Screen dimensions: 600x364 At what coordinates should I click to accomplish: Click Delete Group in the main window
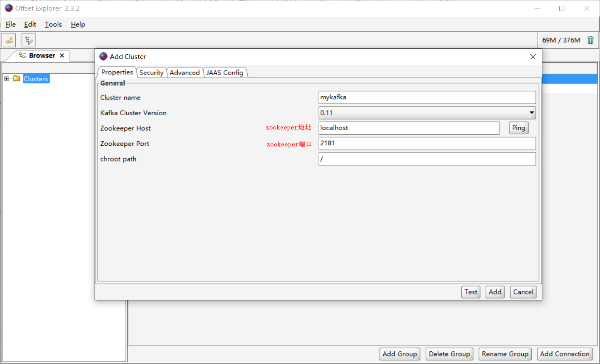(449, 354)
